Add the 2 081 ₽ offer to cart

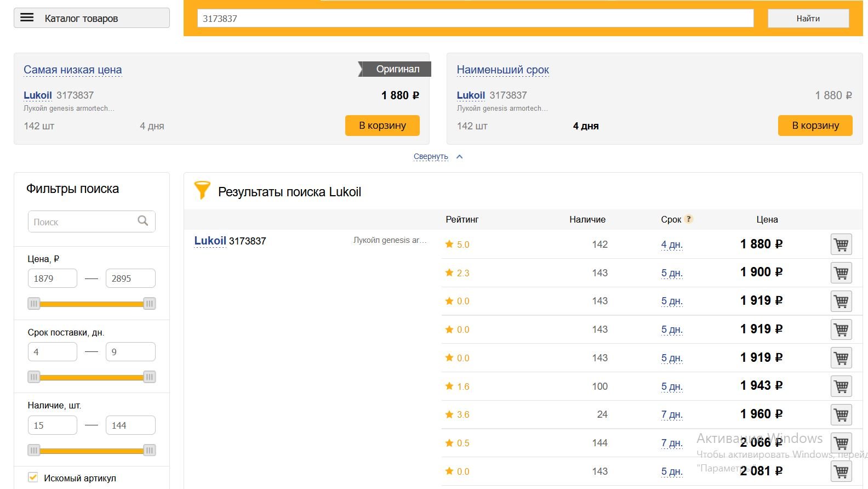(x=841, y=471)
